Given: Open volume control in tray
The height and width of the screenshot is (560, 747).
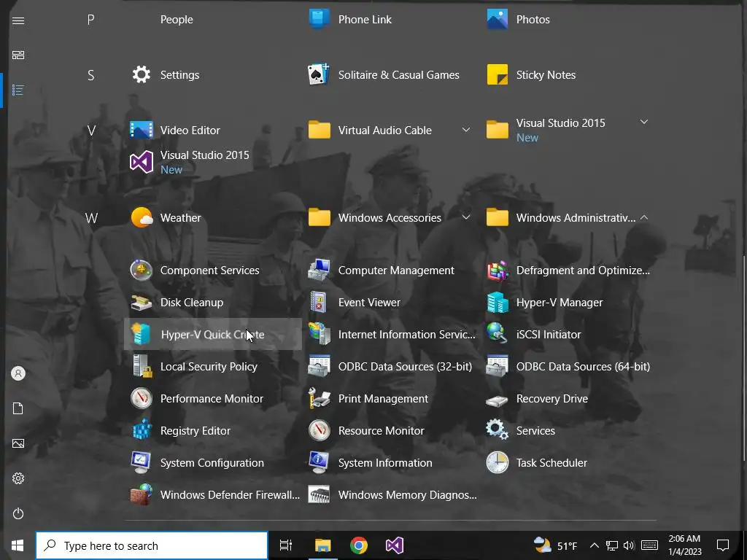Looking at the screenshot, I should pyautogui.click(x=629, y=545).
